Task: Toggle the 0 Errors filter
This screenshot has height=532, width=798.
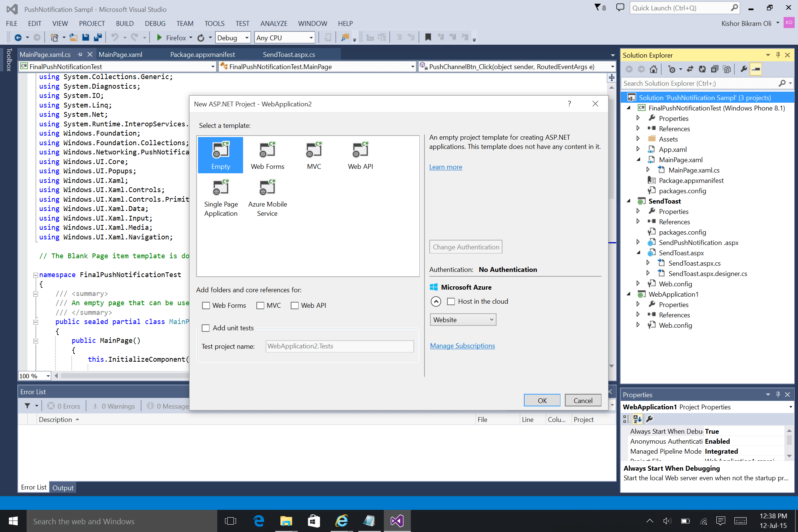Action: click(64, 406)
